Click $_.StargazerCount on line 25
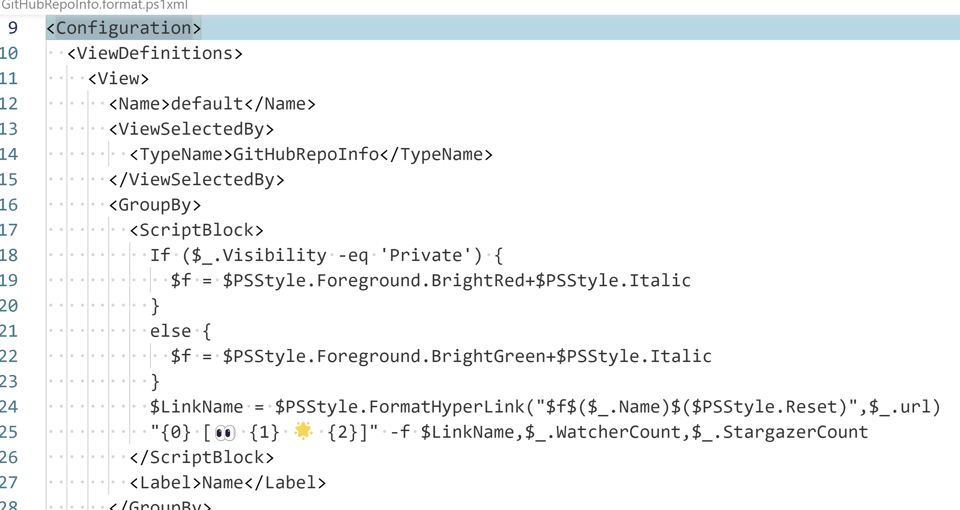 [x=780, y=432]
